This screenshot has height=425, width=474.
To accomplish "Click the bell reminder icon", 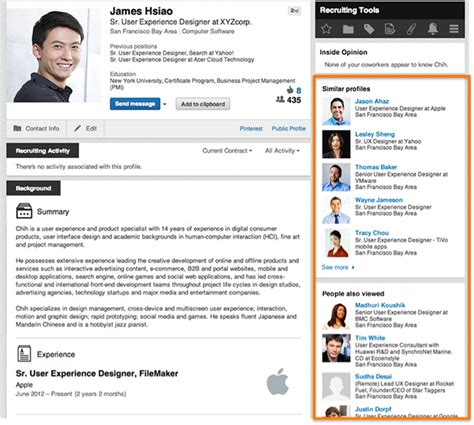I will click(x=433, y=29).
